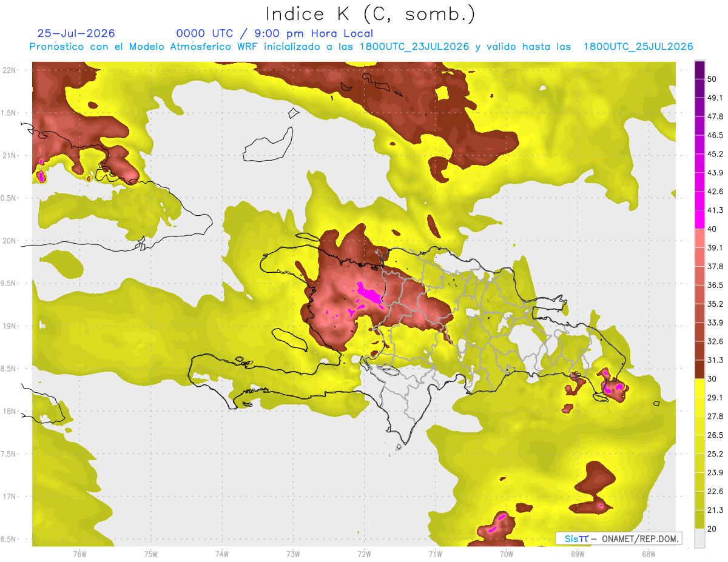This screenshot has height=562, width=728.
Task: Click the "46.5" legend value
Action: pos(715,135)
